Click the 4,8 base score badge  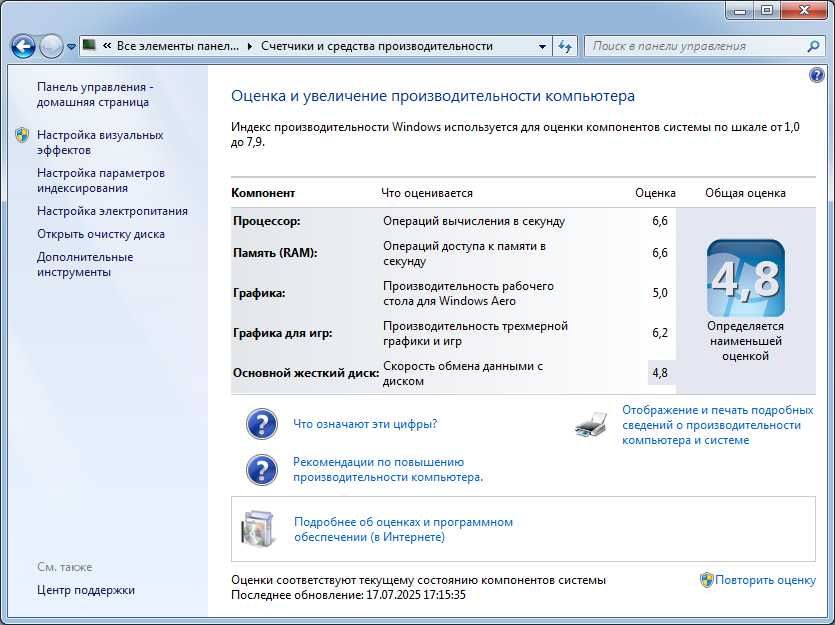(746, 278)
